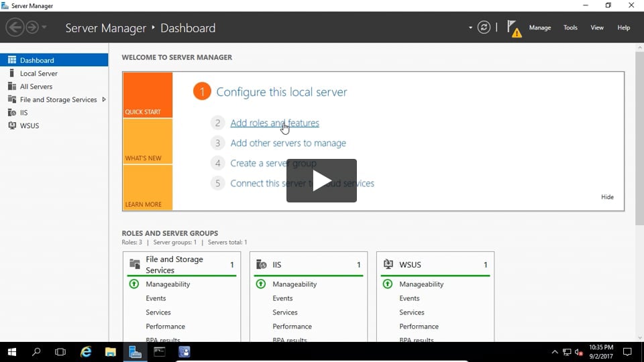
Task: Click the File and Storage Services tile icon
Action: (x=135, y=265)
